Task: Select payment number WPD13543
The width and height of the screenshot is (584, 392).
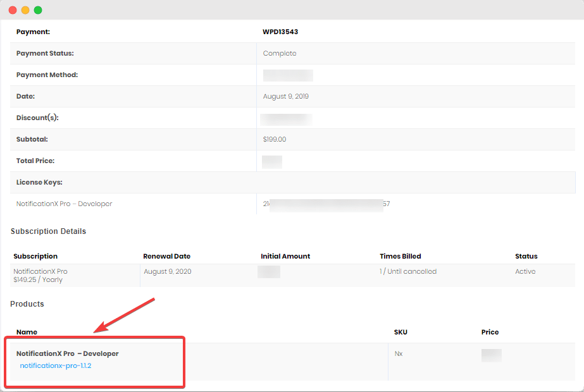Action: pyautogui.click(x=280, y=32)
